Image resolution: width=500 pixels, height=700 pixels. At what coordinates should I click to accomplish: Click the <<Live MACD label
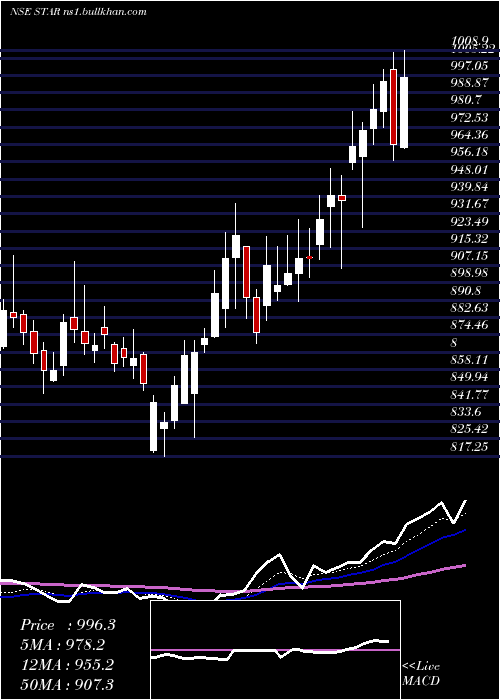[421, 674]
